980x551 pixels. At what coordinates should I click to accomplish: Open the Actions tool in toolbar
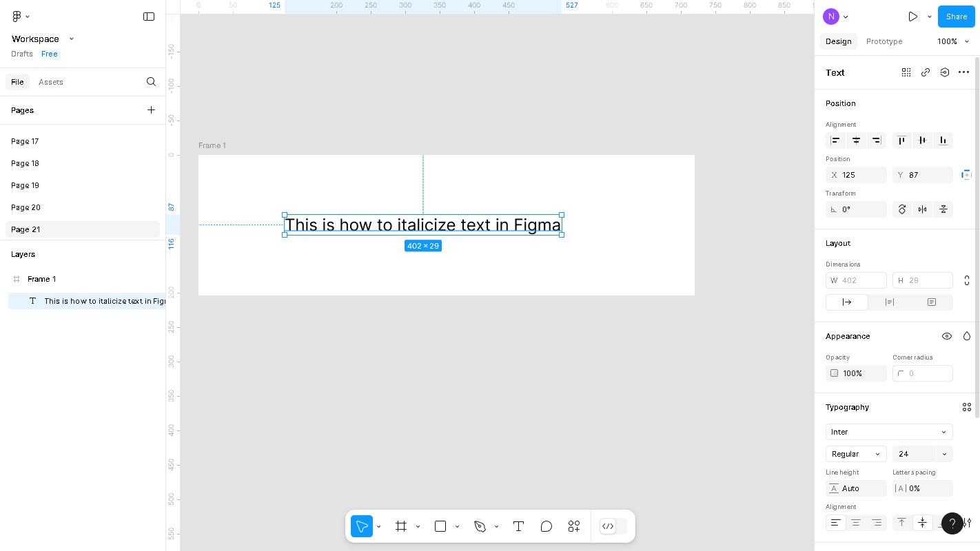point(574,526)
